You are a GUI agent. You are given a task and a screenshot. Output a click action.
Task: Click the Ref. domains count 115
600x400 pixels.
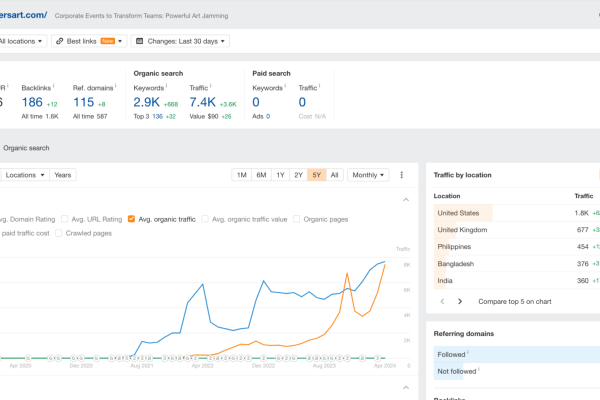pyautogui.click(x=83, y=102)
